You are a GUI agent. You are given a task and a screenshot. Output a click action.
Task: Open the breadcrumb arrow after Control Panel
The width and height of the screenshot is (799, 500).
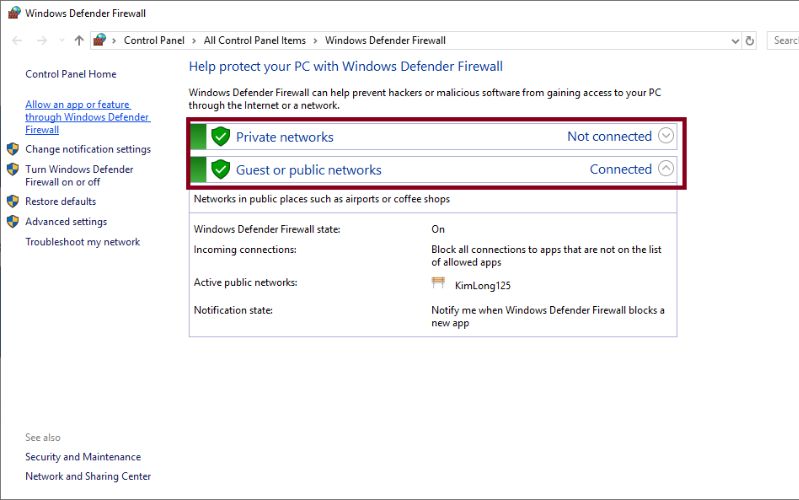coord(194,41)
